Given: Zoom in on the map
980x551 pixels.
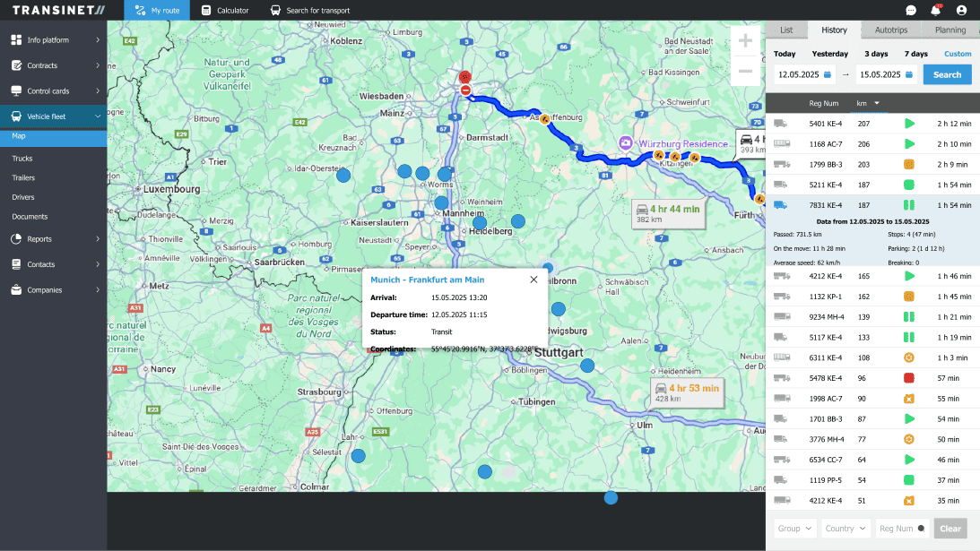Looking at the screenshot, I should click(x=745, y=41).
